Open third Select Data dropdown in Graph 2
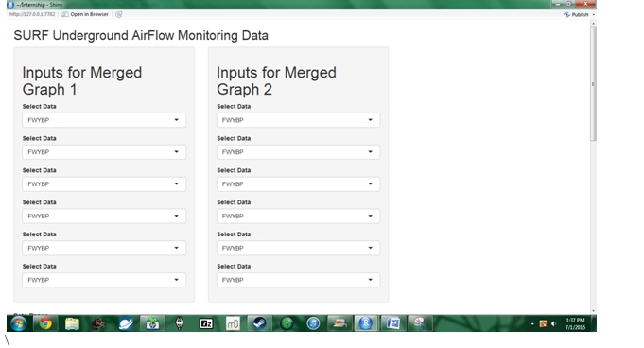The height and width of the screenshot is (348, 644). click(x=298, y=184)
